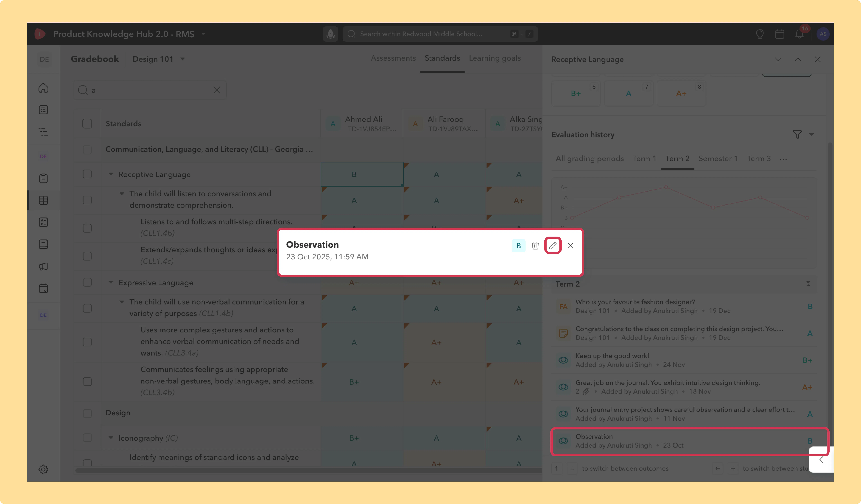The height and width of the screenshot is (504, 861).
Task: Open the Gradebook grid icon in sidebar
Action: point(43,200)
